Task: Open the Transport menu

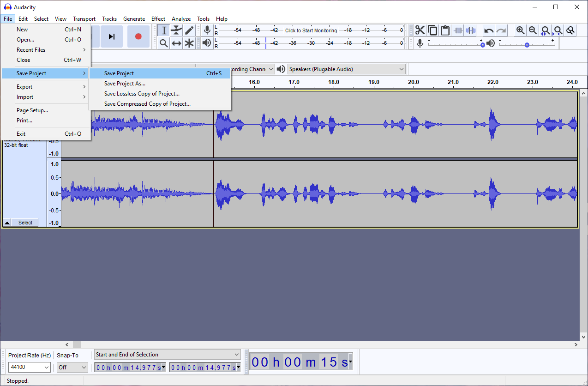Action: coord(84,19)
